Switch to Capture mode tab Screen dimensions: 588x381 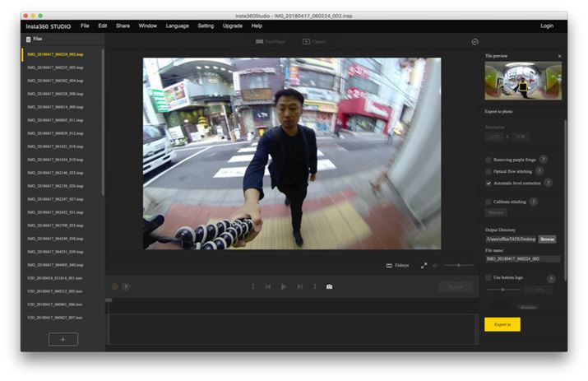click(314, 42)
